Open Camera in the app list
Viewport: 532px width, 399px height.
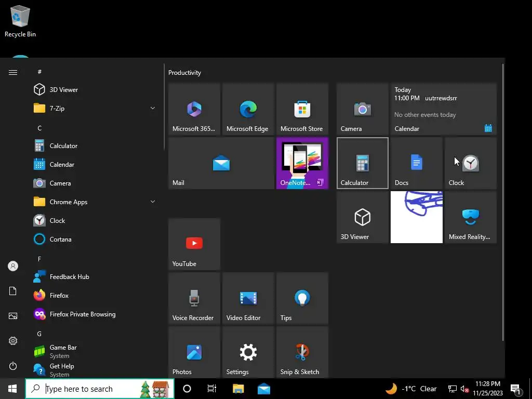[x=95, y=183]
